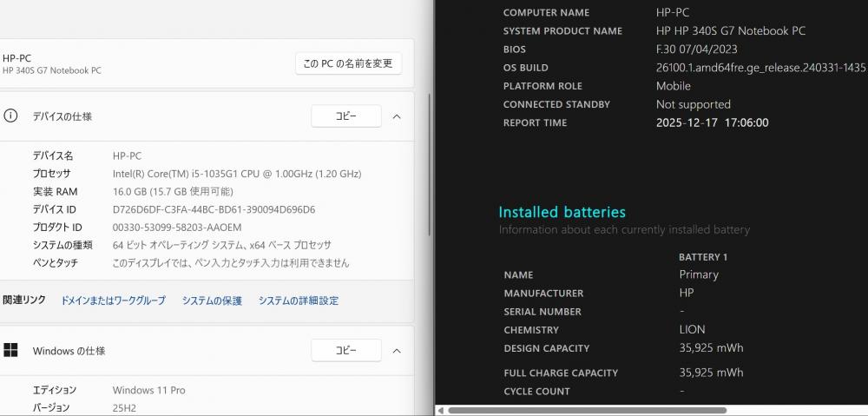
Task: Click the battery report horizontal scrollbar thumb
Action: click(x=587, y=411)
